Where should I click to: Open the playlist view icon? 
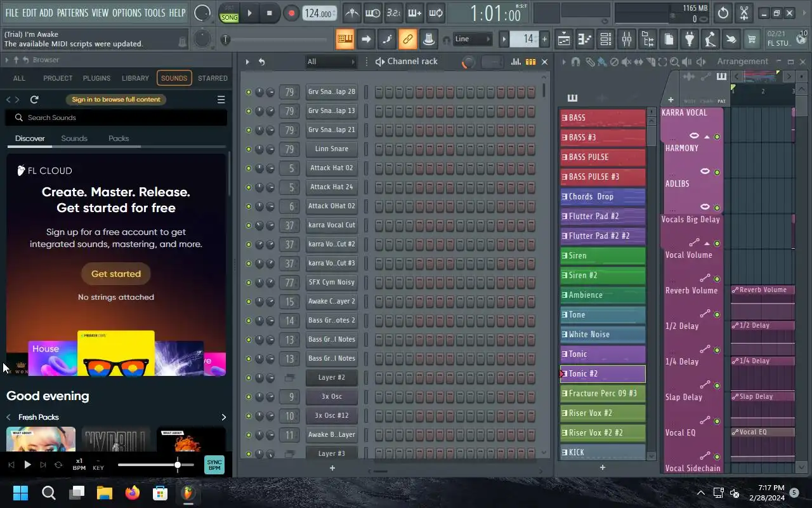pyautogui.click(x=564, y=39)
